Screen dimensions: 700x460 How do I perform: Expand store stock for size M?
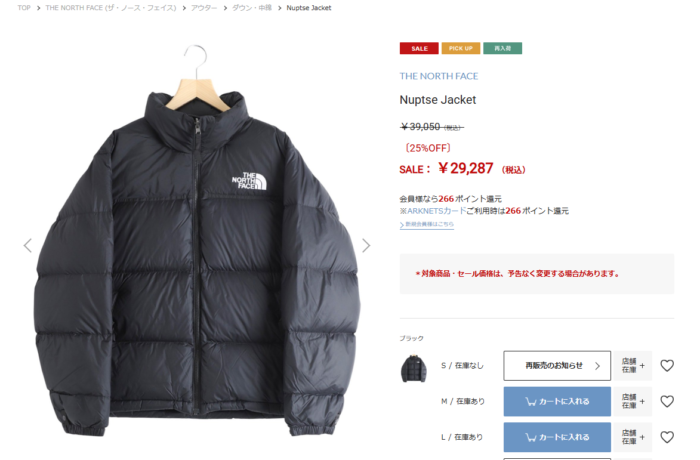point(633,401)
